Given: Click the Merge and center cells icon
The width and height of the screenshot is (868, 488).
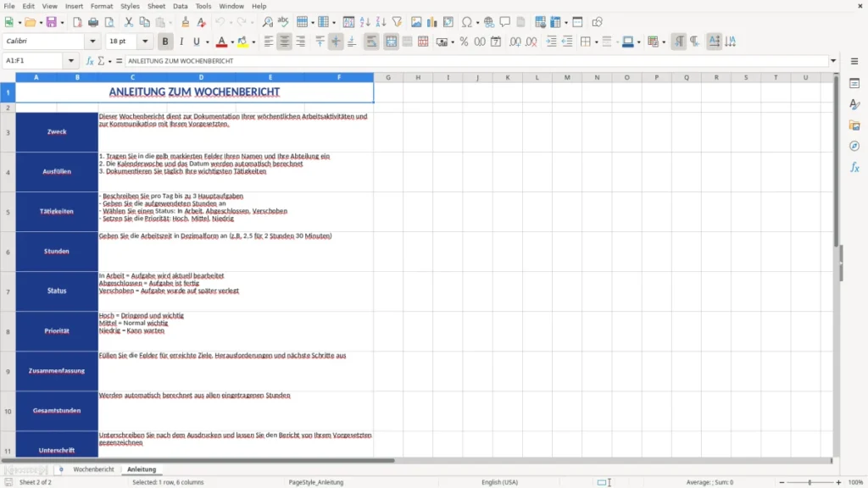Looking at the screenshot, I should coord(391,42).
